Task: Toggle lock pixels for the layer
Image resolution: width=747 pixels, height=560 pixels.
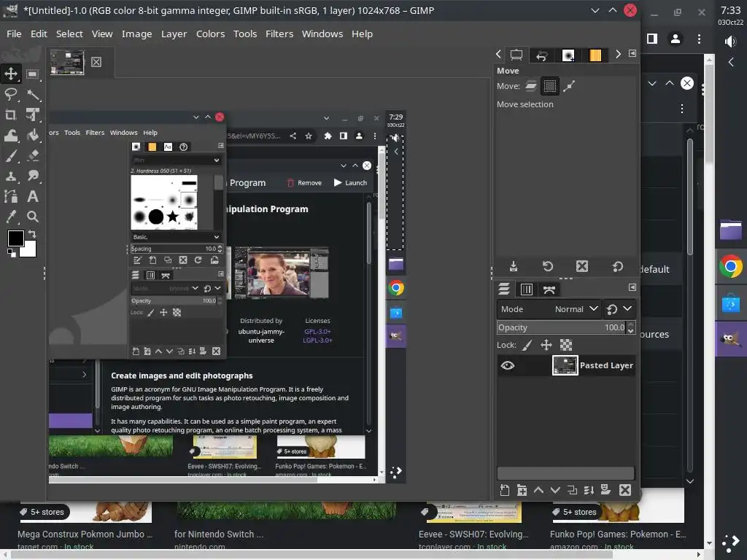Action: tap(527, 345)
